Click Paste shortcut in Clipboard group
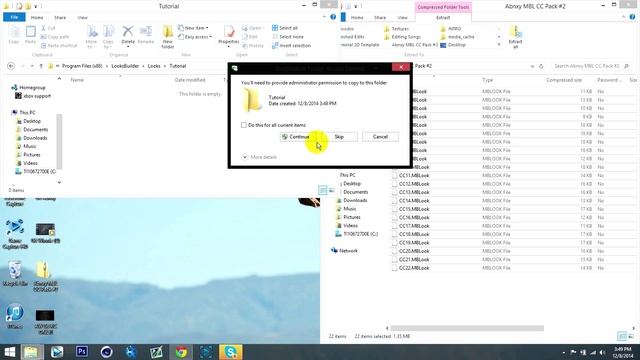Image resolution: width=640 pixels, height=360 pixels. (x=59, y=46)
